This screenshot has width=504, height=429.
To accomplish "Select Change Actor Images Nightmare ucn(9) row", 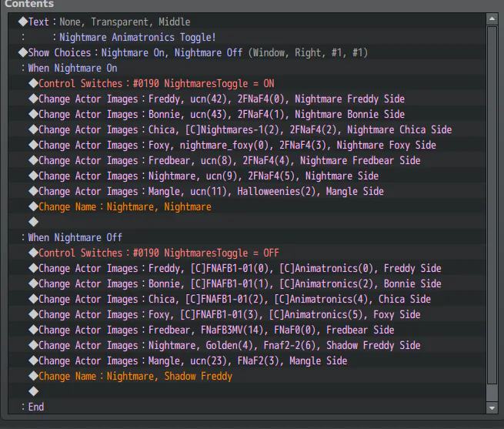I will pos(247,176).
